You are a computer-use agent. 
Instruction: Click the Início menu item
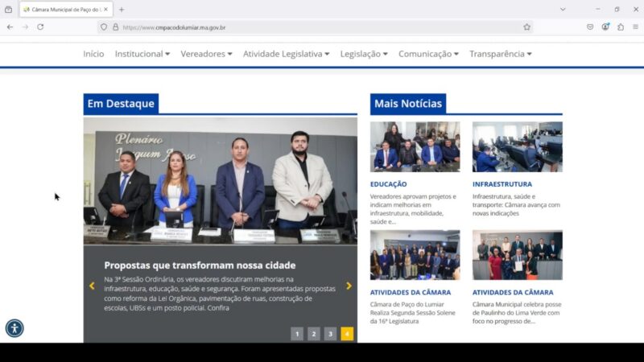click(93, 54)
